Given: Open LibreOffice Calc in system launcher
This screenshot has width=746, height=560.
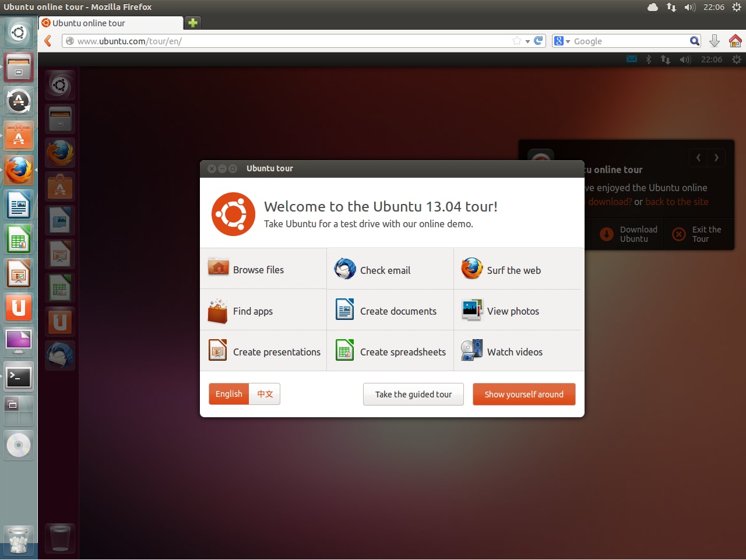Looking at the screenshot, I should click(19, 239).
